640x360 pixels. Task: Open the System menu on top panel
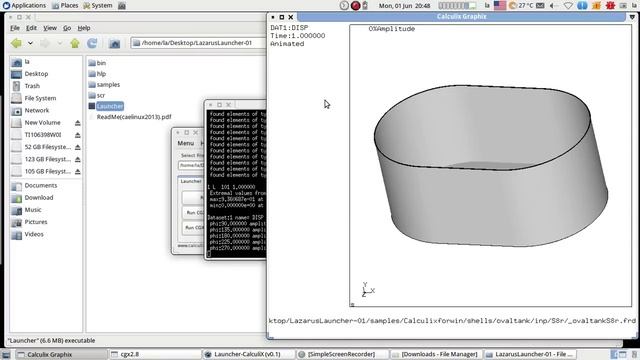98,6
